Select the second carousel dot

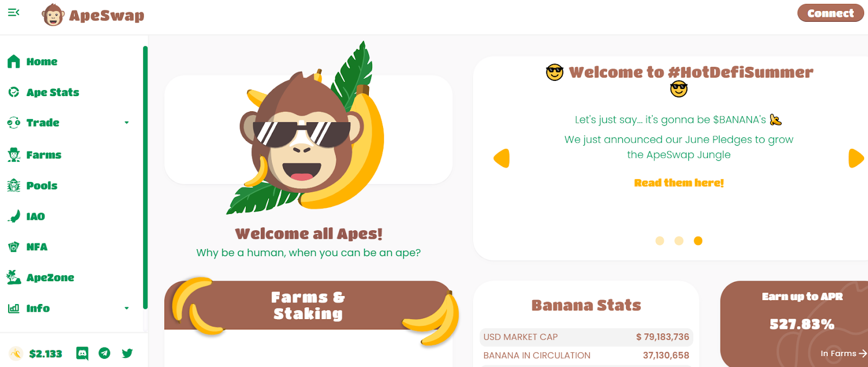679,241
